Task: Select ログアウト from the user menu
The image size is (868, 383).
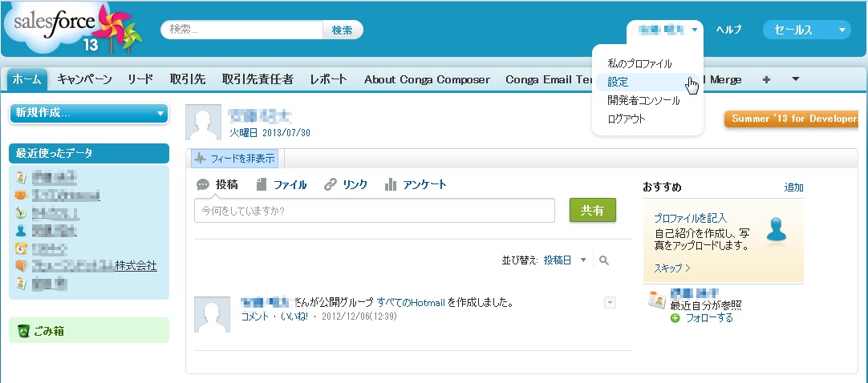Action: coord(627,119)
